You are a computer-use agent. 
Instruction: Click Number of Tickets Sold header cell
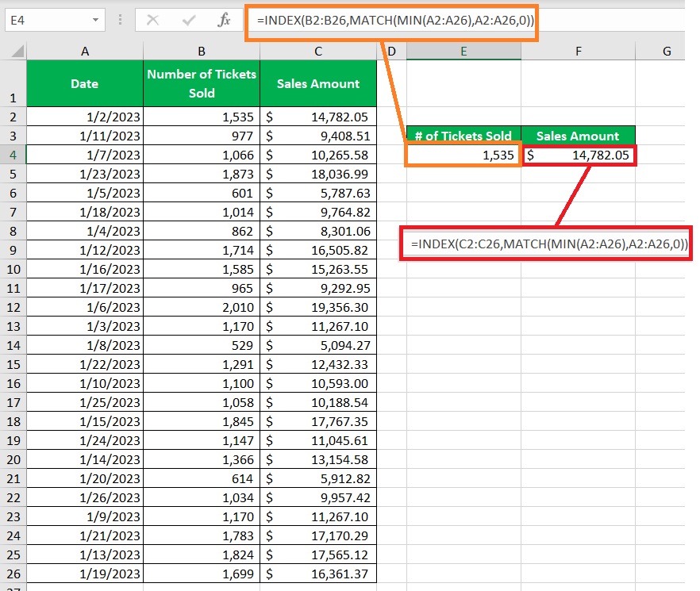(202, 83)
